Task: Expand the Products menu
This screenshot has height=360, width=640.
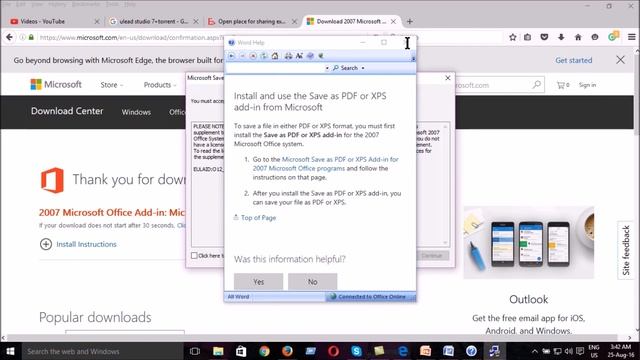Action: (x=160, y=85)
